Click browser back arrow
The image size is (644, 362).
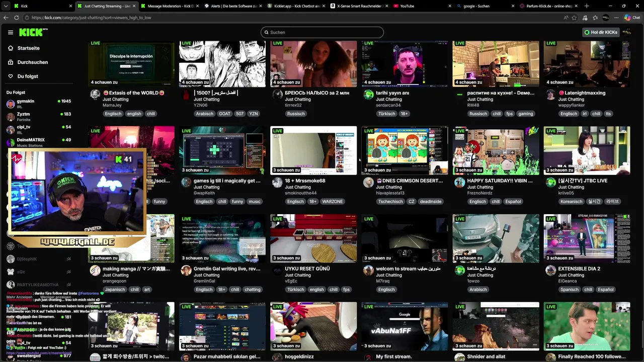(x=6, y=18)
